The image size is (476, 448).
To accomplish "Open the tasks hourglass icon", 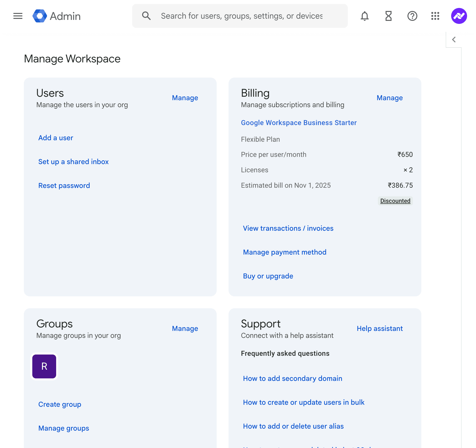I will click(x=388, y=16).
